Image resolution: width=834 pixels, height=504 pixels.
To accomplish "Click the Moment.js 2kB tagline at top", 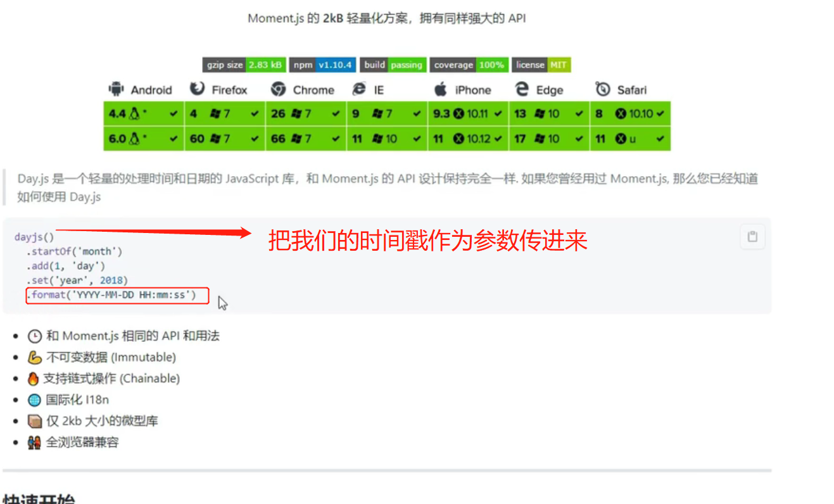I will 387,18.
